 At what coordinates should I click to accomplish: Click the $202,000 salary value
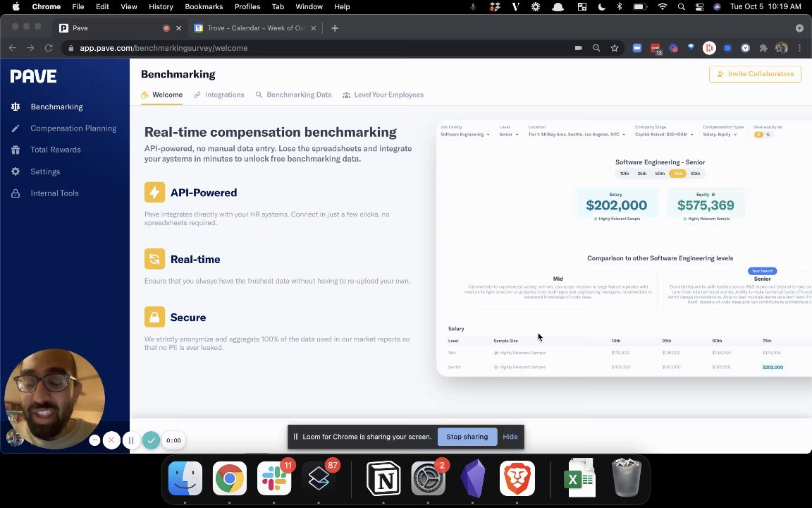click(616, 205)
